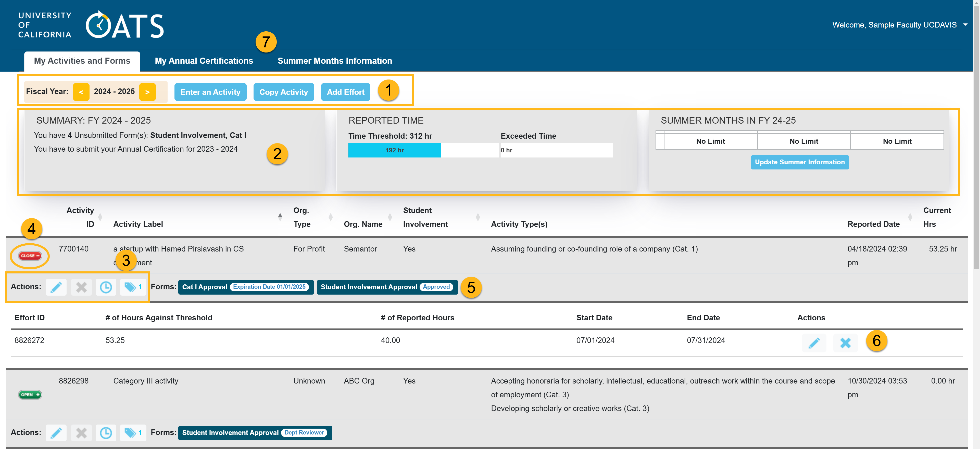This screenshot has width=980, height=449.
Task: Click Update Summer Information button
Action: tap(799, 162)
